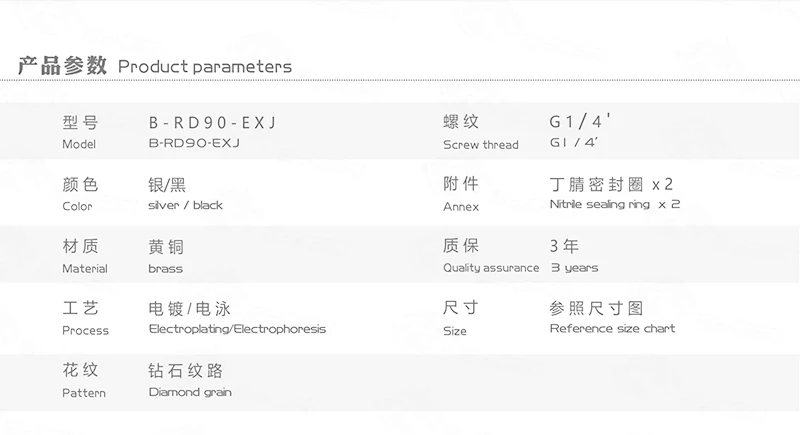Click the Size label
The width and height of the screenshot is (800, 435).
(455, 331)
